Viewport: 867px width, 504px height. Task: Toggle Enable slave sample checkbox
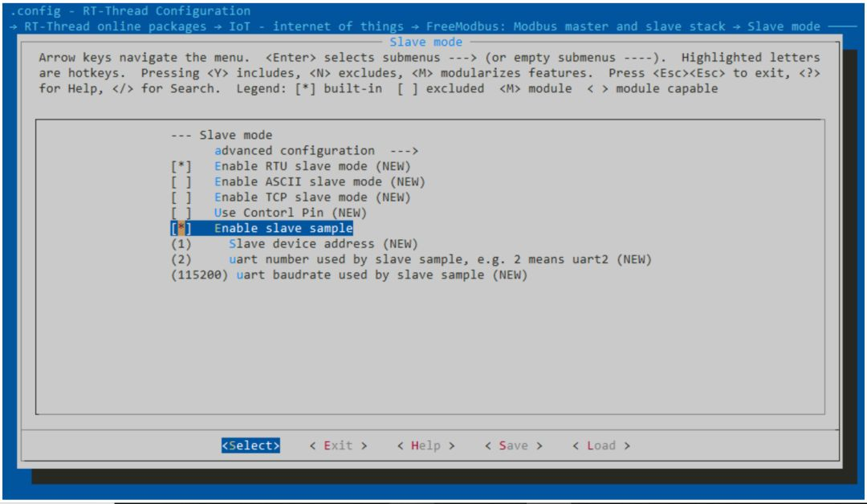pos(181,228)
